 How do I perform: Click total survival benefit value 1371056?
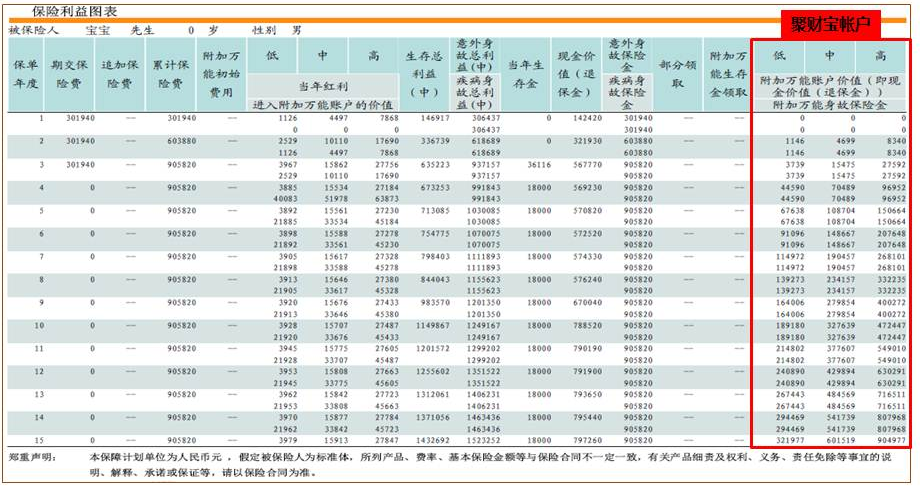(433, 418)
